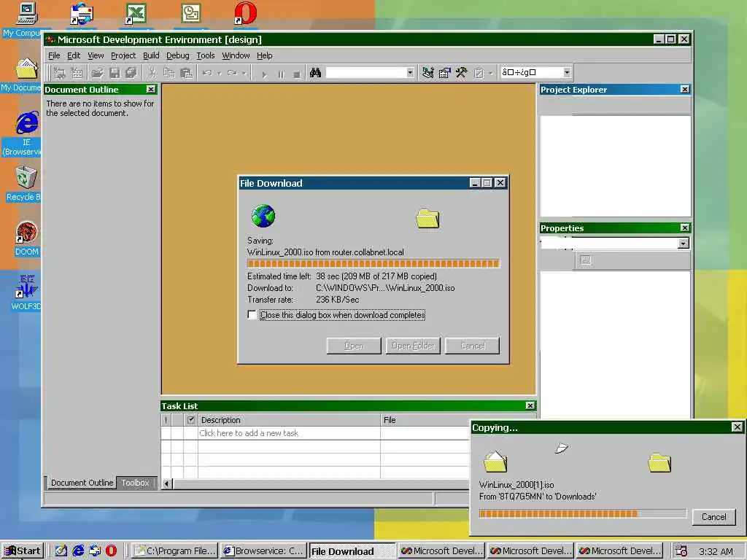Click the Add Item toolbar icon
This screenshot has height=560, width=747.
[x=77, y=73]
